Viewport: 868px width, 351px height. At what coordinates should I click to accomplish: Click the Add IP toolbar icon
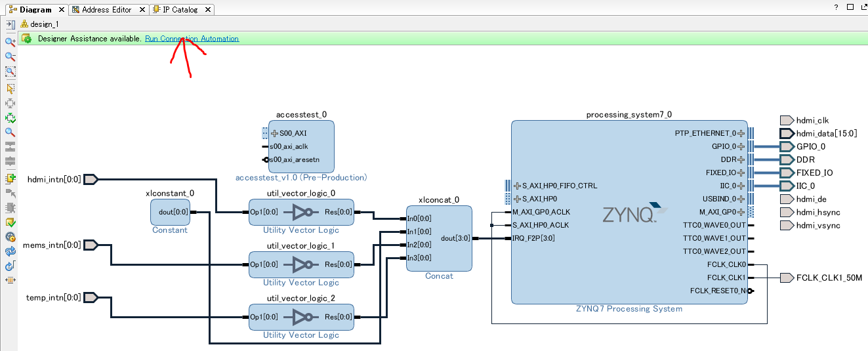(10, 178)
